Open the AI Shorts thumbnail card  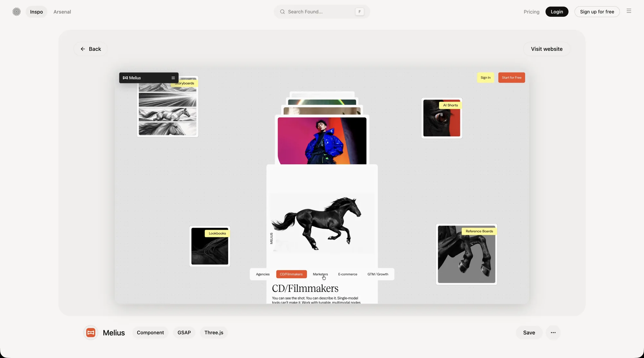pyautogui.click(x=441, y=118)
